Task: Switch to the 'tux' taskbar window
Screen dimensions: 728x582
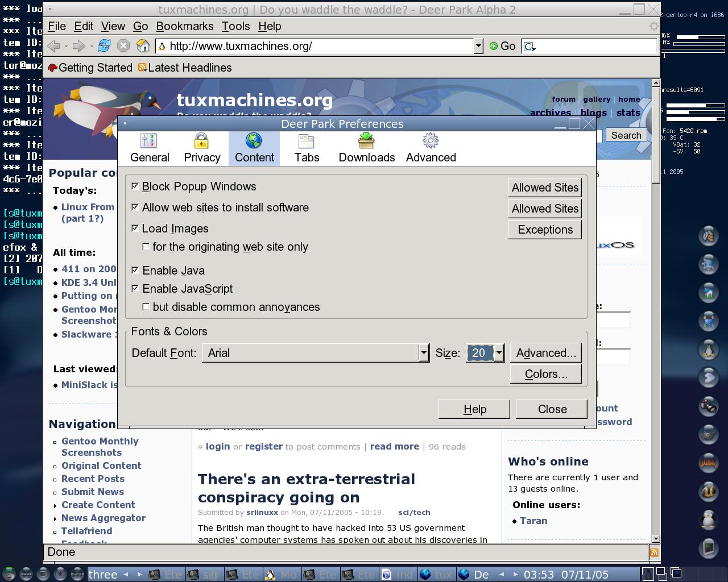Action: tap(436, 575)
